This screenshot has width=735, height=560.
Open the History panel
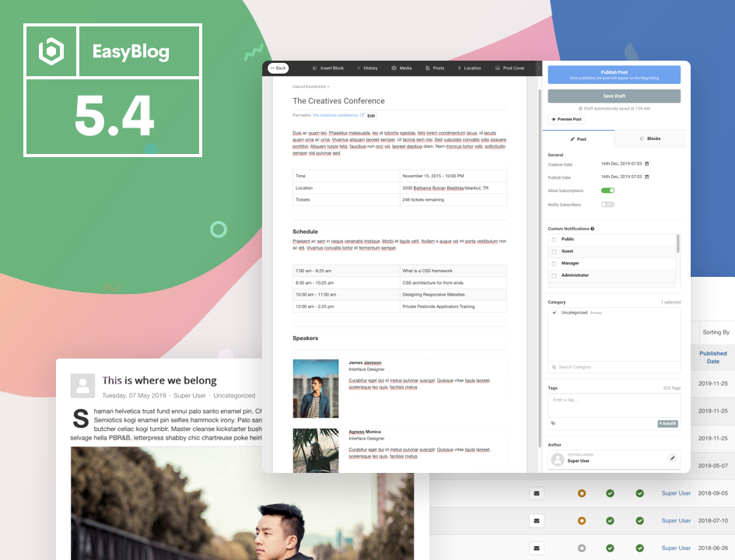(367, 68)
